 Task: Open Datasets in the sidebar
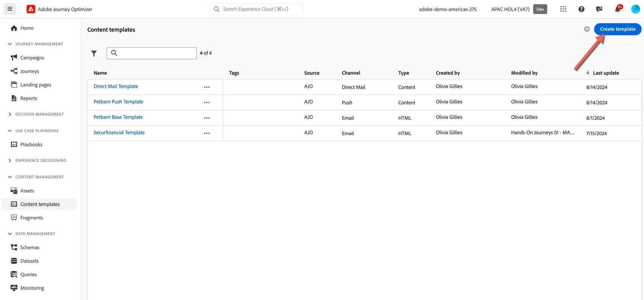coord(29,261)
